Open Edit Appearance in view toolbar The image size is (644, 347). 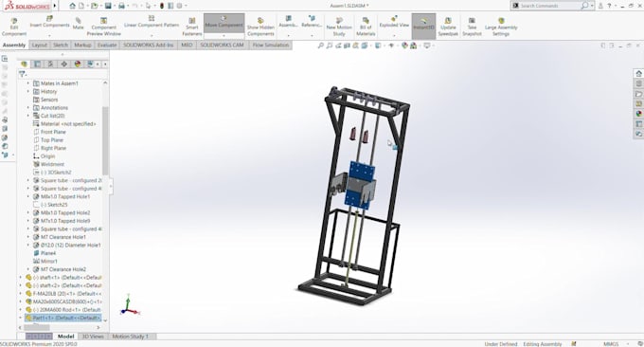tap(404, 46)
